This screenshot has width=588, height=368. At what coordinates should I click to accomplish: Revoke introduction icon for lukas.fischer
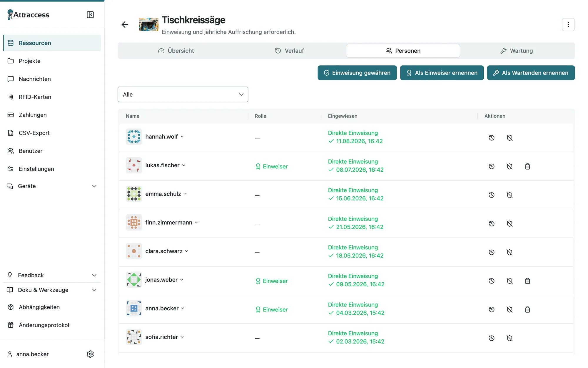pyautogui.click(x=510, y=166)
